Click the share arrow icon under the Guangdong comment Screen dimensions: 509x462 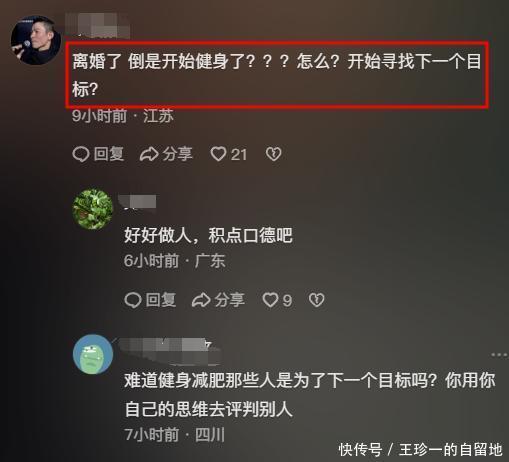point(201,300)
